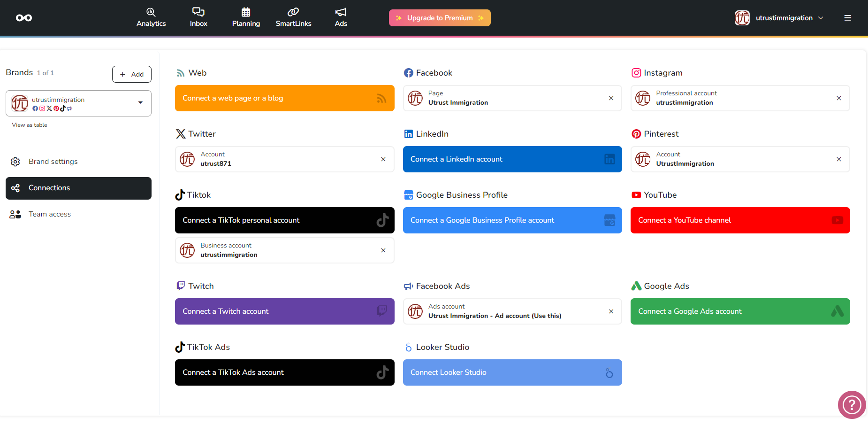Open the Ads section

click(341, 17)
